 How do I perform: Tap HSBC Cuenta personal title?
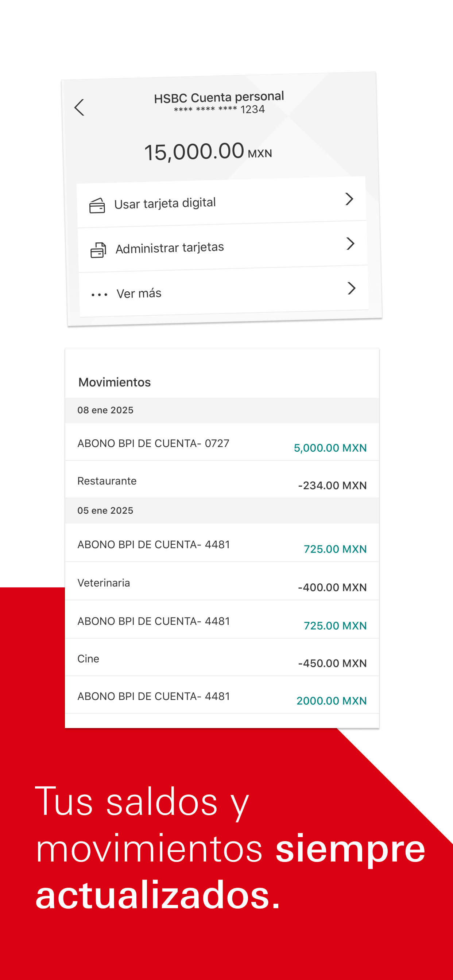pyautogui.click(x=219, y=97)
